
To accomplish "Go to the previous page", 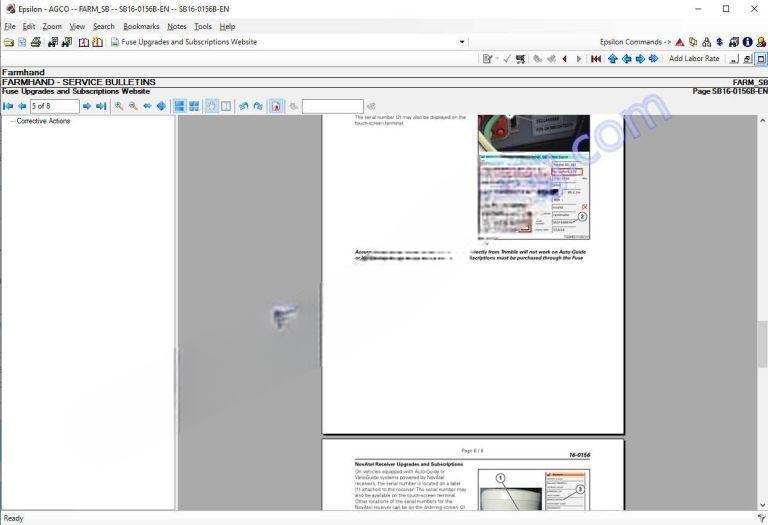I will click(x=22, y=106).
